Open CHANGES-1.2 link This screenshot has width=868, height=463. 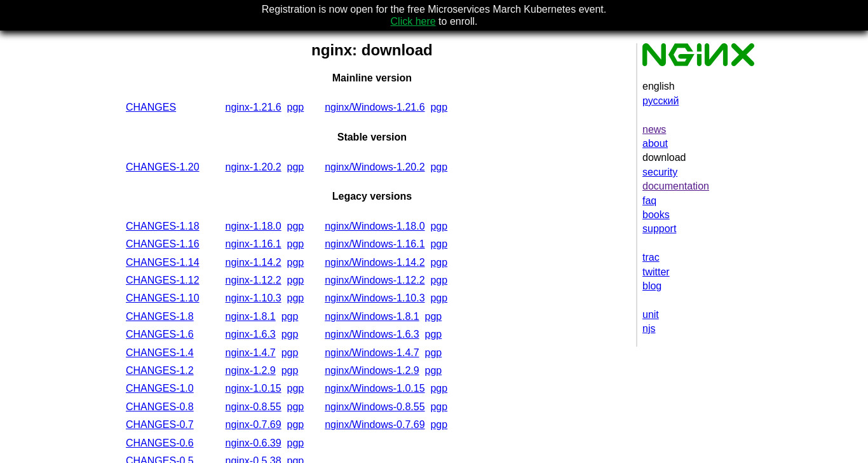point(159,371)
